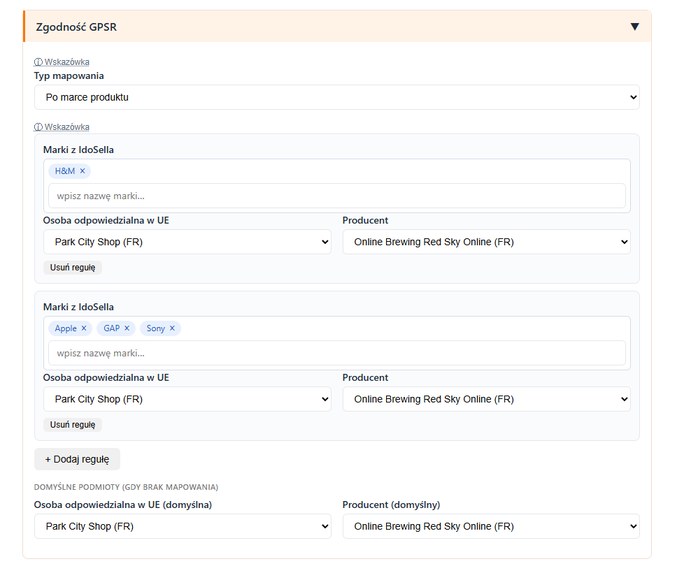Viewport: 677px width, 573px height.
Task: Open Producent dropdown in the Apple rule
Action: pos(486,399)
